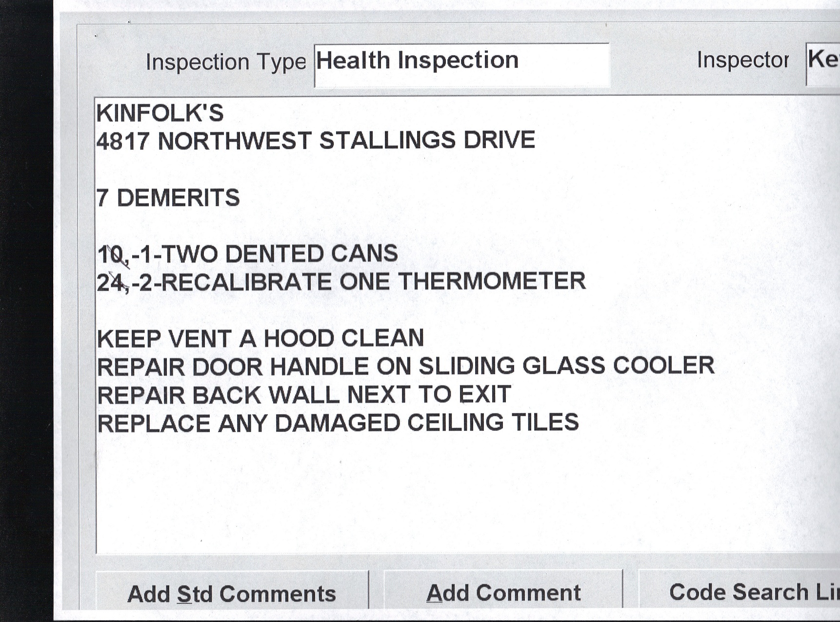Focus the Inspection Type field
Screen dimensions: 840x622
461,64
